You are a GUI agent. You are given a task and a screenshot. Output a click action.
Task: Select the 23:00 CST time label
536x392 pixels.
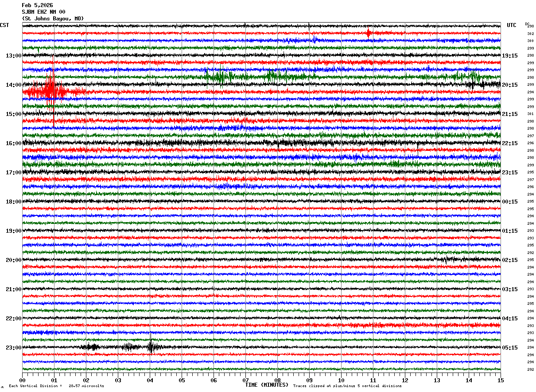pyautogui.click(x=14, y=348)
